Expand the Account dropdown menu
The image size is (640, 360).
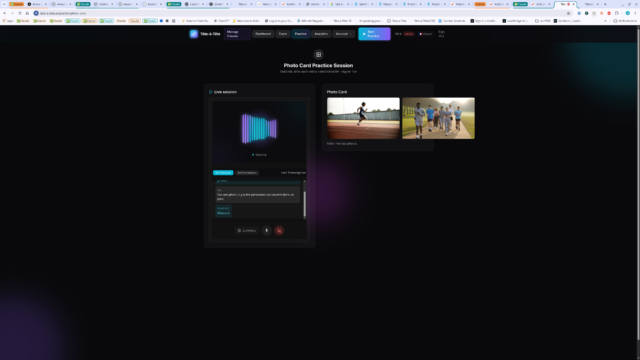tap(343, 34)
